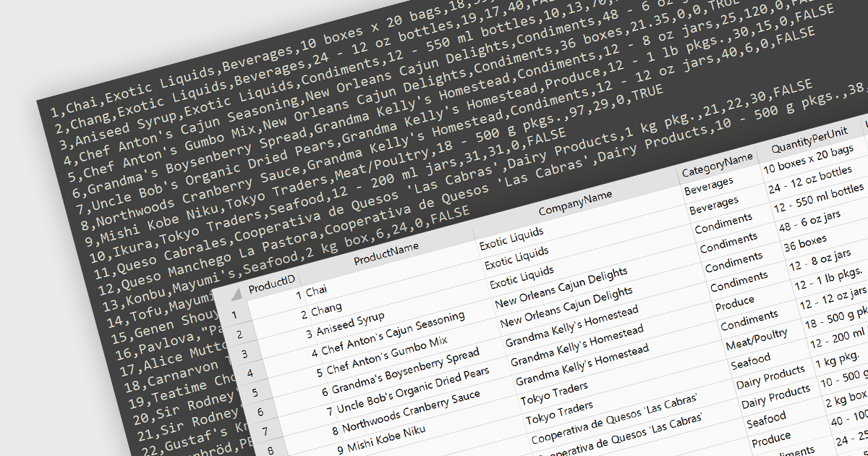Viewport: 868px width, 456px height.
Task: Select the ProductName column header
Action: (x=386, y=252)
